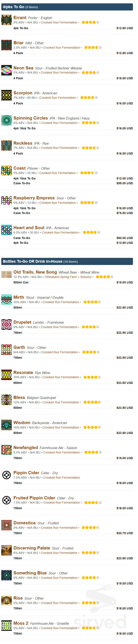
Task: Click the Errant beer label icon
Action: click(x=7, y=20)
